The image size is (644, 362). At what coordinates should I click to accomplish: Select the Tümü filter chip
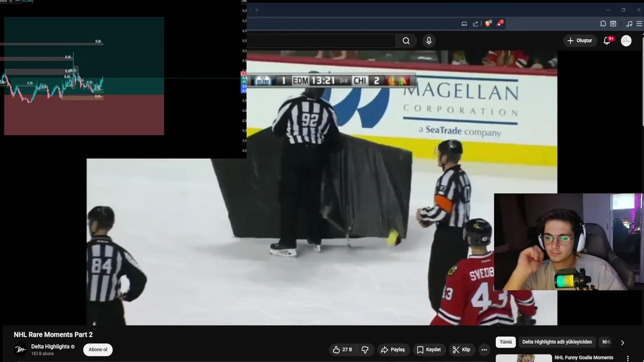tap(506, 342)
